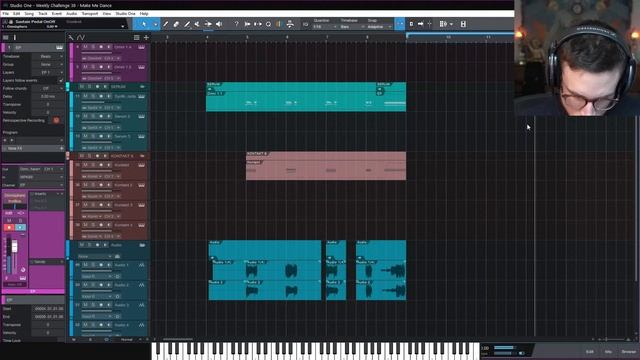The height and width of the screenshot is (360, 640).
Task: Click the Edit button at bottom right
Action: (x=590, y=352)
